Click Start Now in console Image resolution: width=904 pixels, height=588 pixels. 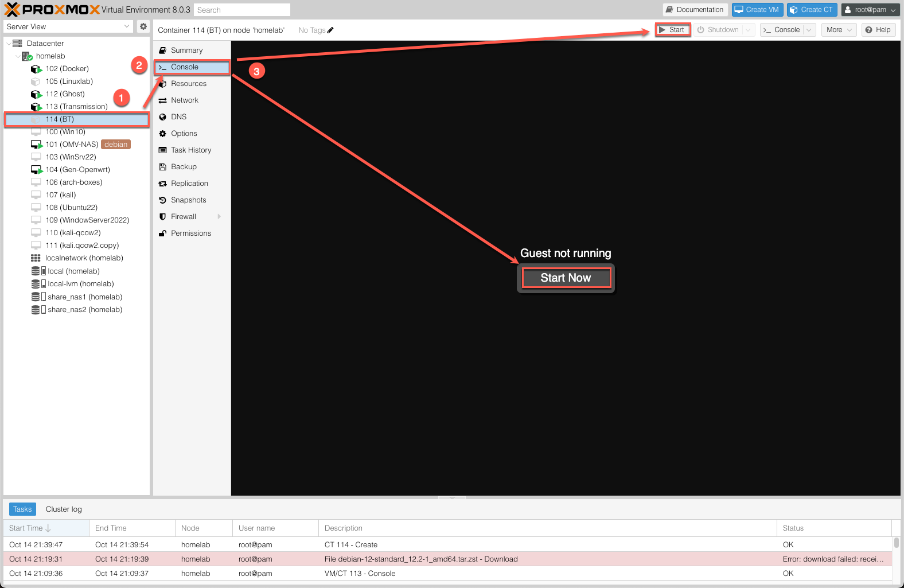point(566,278)
